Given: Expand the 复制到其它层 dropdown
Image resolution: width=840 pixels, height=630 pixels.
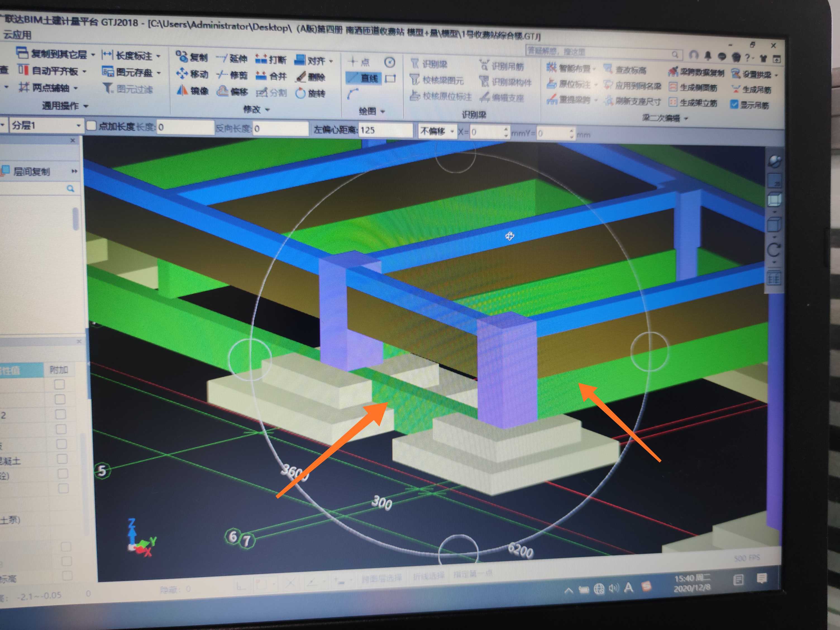Looking at the screenshot, I should [93, 55].
